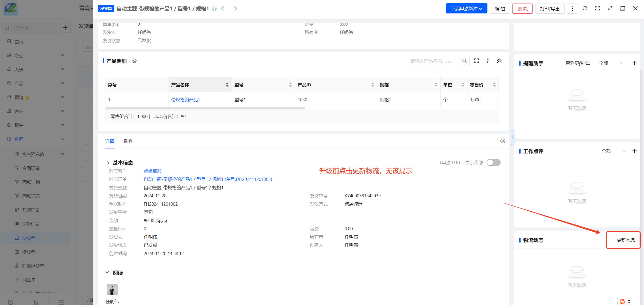This screenshot has width=644, height=305.
Task: Open customer link 超级耶耶
Action: pyautogui.click(x=153, y=171)
